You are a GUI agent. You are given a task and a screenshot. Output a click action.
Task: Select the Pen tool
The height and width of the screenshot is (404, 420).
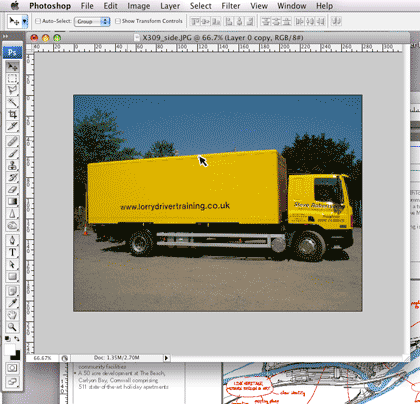pyautogui.click(x=13, y=240)
